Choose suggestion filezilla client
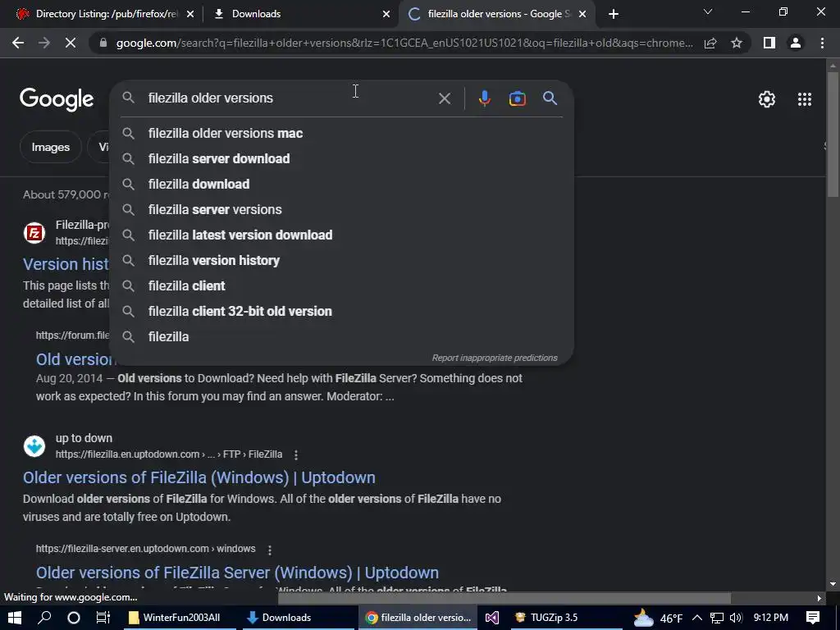The height and width of the screenshot is (630, 840). coord(342,286)
